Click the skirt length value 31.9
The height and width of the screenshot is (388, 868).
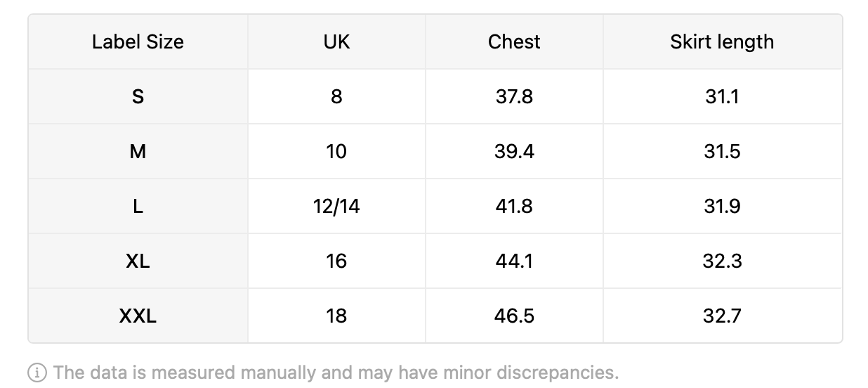[x=722, y=206]
